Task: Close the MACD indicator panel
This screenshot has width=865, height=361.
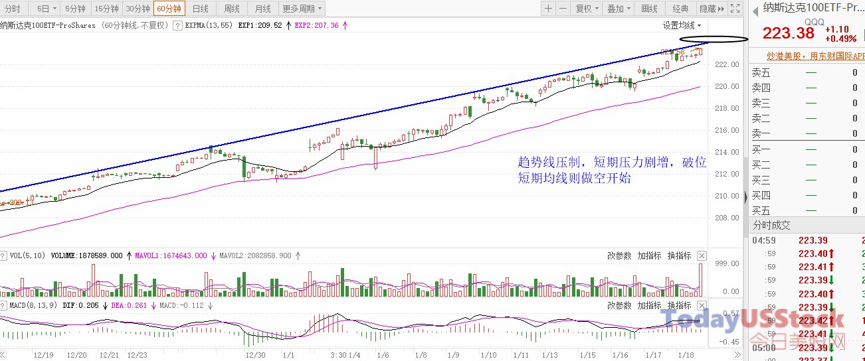Action: tap(701, 305)
